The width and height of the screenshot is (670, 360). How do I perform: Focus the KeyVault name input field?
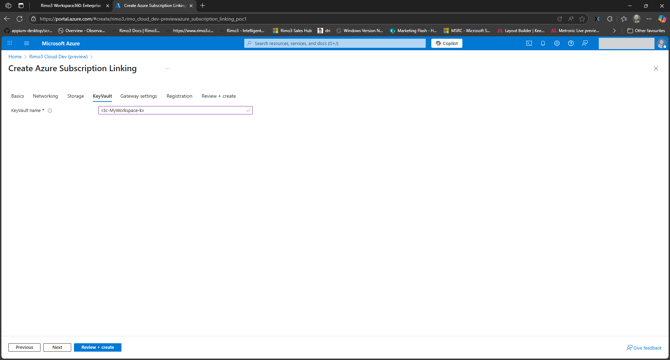pos(175,110)
